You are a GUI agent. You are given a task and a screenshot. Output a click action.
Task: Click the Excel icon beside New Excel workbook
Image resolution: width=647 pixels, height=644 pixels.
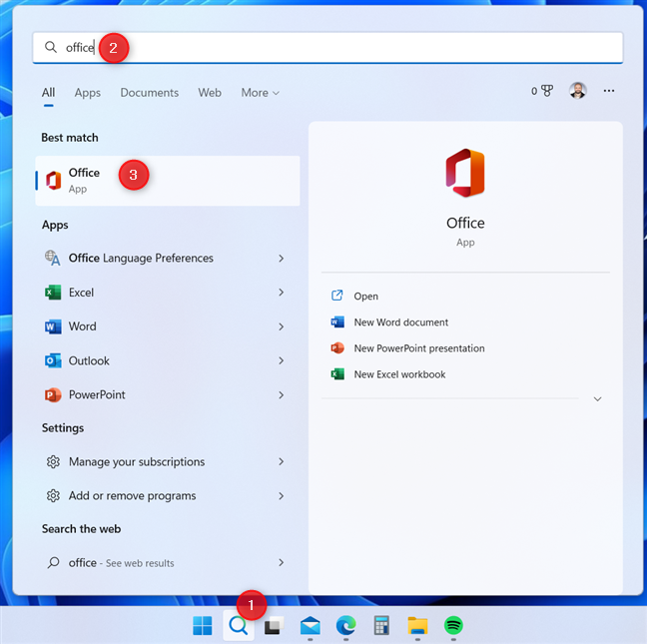(x=337, y=373)
